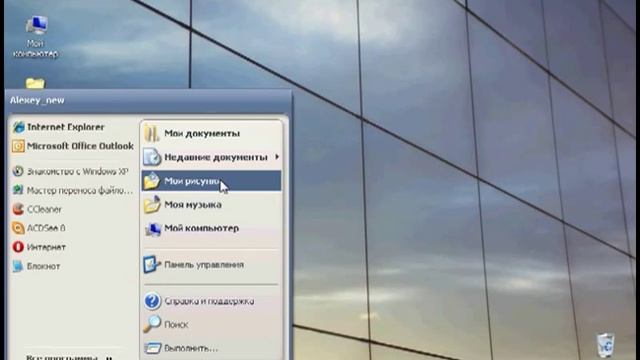This screenshot has width=640, height=360.
Task: Click the Моя музыка folder icon
Action: (152, 204)
